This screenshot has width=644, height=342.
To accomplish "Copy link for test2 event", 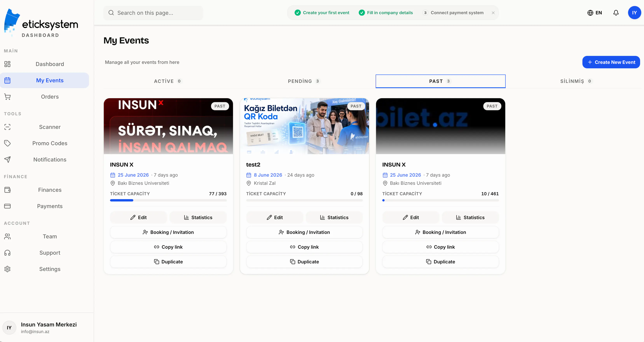I will [304, 247].
